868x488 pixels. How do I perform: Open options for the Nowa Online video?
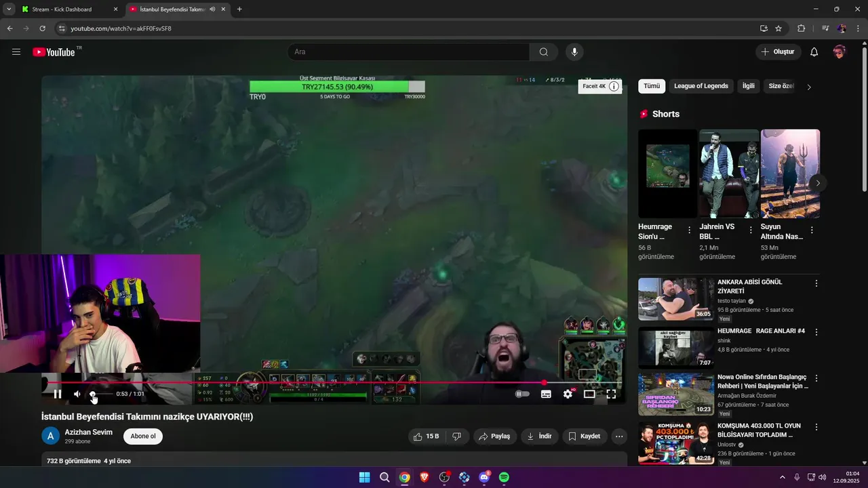point(816,378)
